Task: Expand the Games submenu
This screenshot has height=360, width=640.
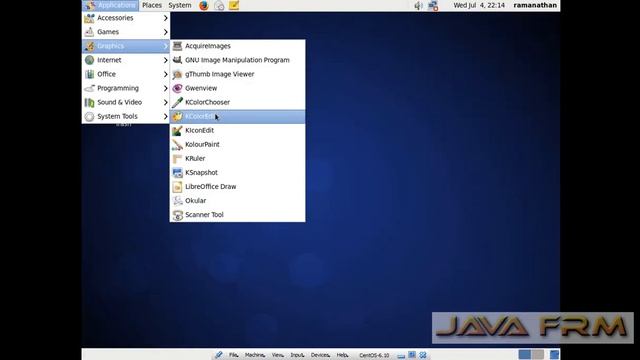Action: [126, 32]
